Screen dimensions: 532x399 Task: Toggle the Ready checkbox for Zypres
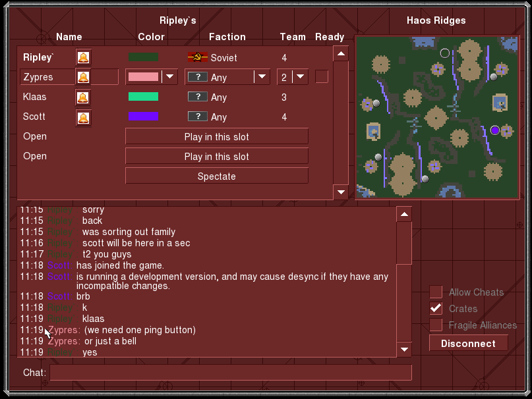(x=322, y=76)
